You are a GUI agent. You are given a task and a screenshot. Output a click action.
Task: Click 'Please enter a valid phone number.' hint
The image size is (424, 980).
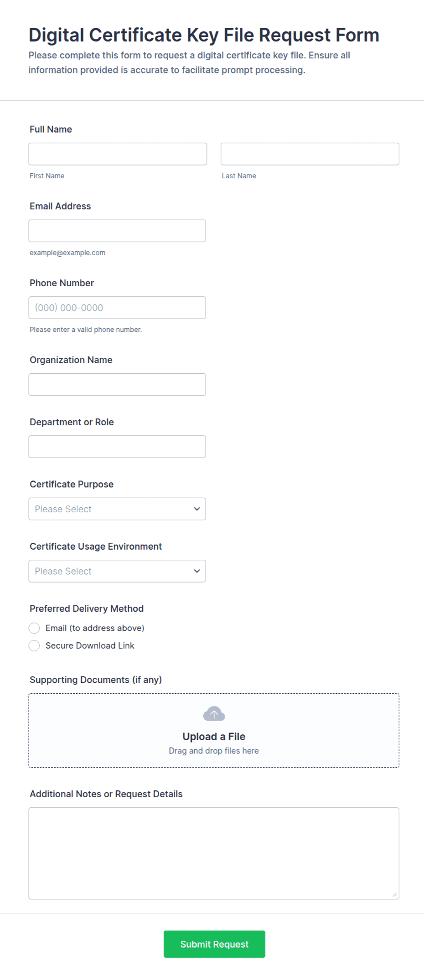coord(86,330)
